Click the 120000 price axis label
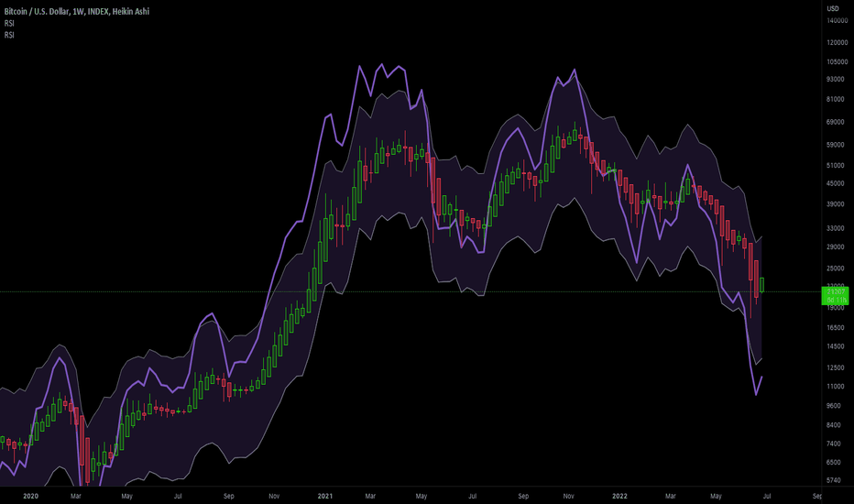This screenshot has height=504, width=854. pos(838,42)
